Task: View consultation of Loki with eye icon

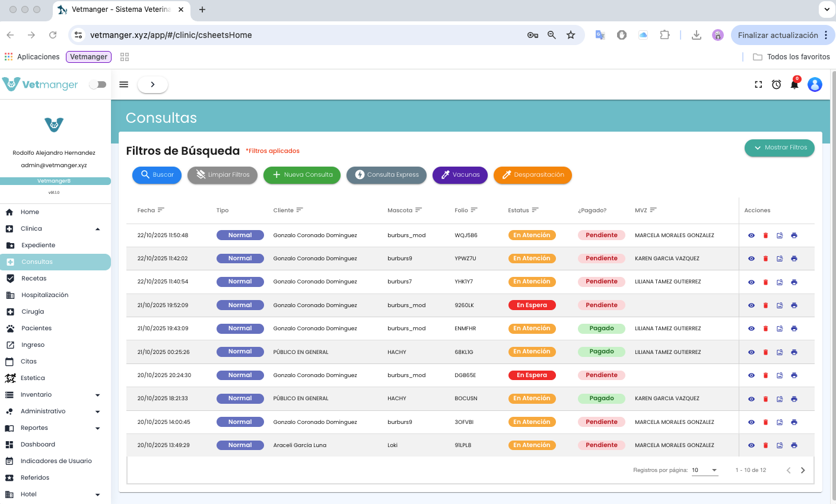Action: pyautogui.click(x=751, y=445)
